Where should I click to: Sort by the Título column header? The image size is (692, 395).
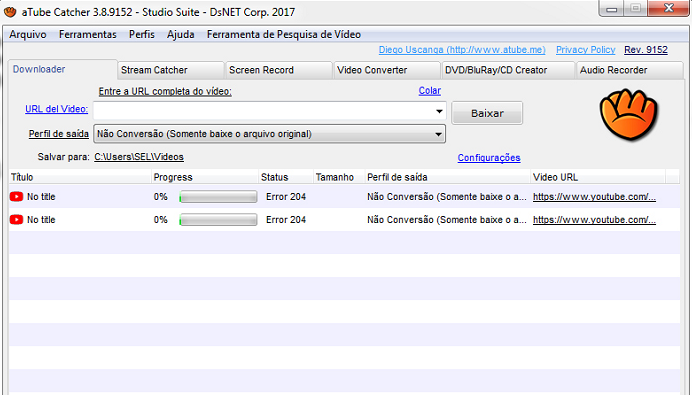click(80, 177)
